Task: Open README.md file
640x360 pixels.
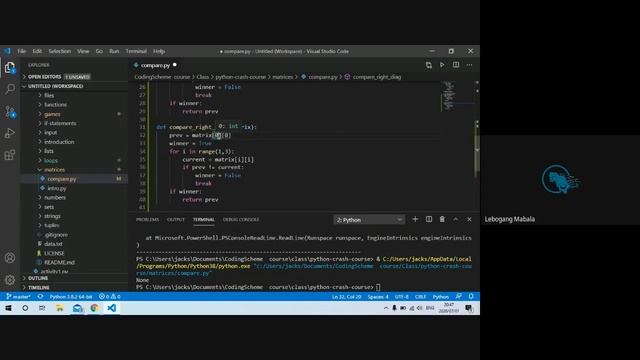Action: [59, 262]
